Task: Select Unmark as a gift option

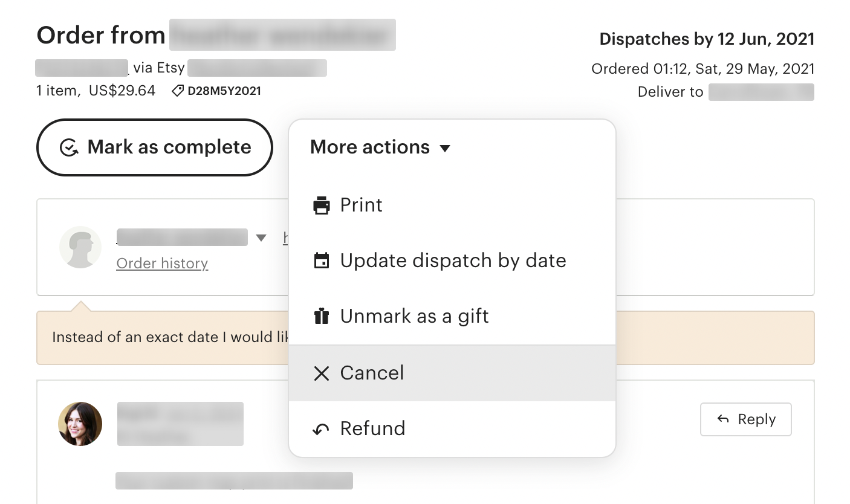Action: 452,317
